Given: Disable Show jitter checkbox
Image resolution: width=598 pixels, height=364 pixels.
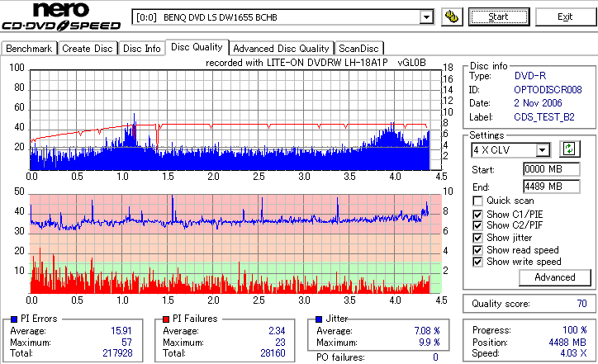Looking at the screenshot, I should tap(477, 238).
